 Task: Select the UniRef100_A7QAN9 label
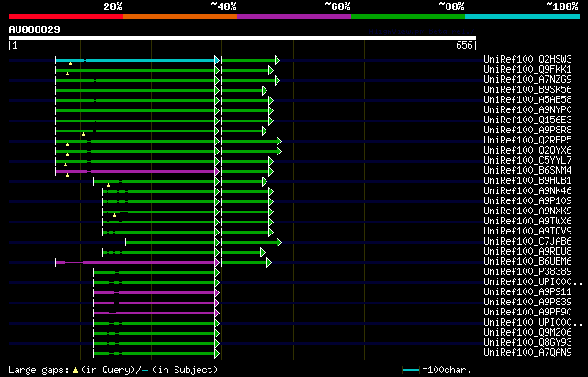[527, 353]
